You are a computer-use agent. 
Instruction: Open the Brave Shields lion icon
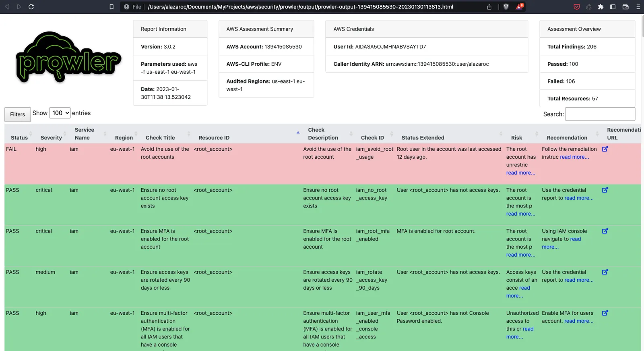point(506,7)
